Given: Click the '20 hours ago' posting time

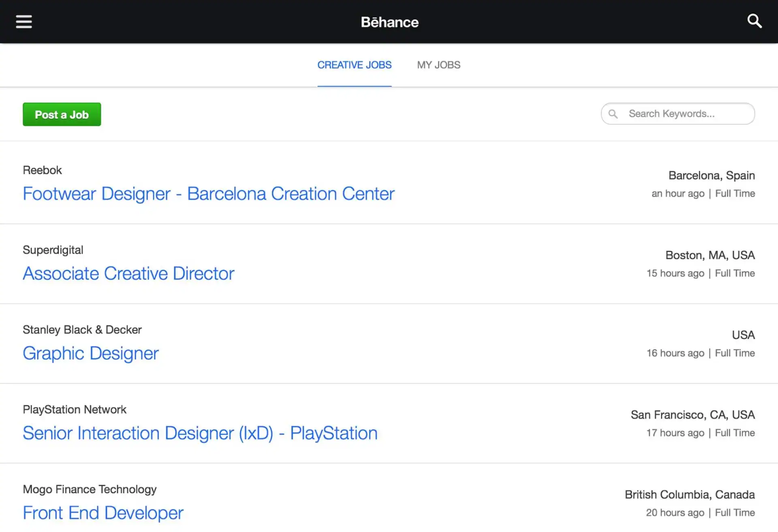Looking at the screenshot, I should [x=675, y=513].
